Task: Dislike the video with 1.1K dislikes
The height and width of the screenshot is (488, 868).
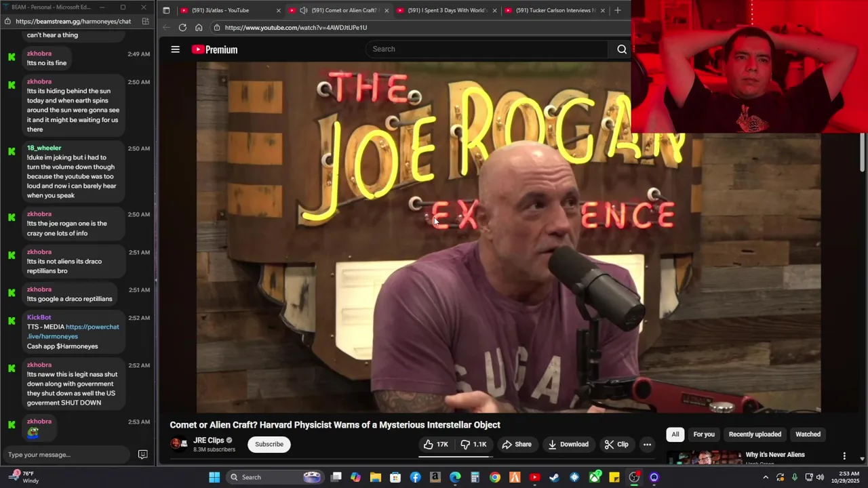Action: click(474, 445)
